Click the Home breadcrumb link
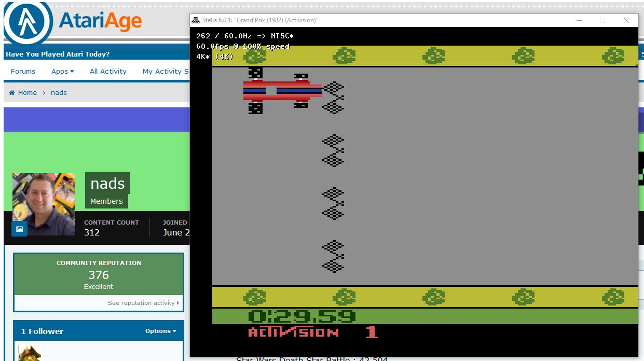The height and width of the screenshot is (361, 644). click(23, 93)
